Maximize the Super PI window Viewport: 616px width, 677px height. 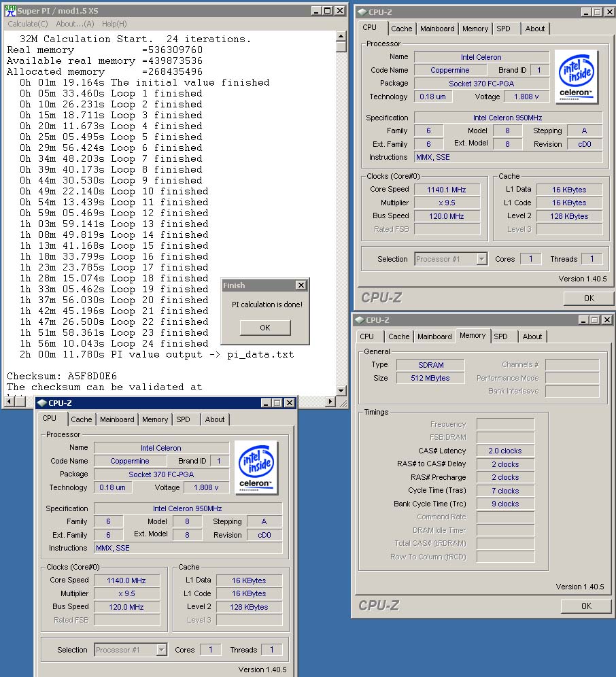(x=328, y=11)
